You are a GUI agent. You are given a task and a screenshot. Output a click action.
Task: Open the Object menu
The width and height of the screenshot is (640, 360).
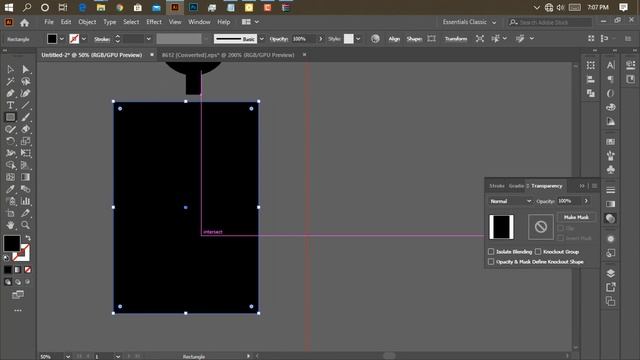[x=87, y=22]
